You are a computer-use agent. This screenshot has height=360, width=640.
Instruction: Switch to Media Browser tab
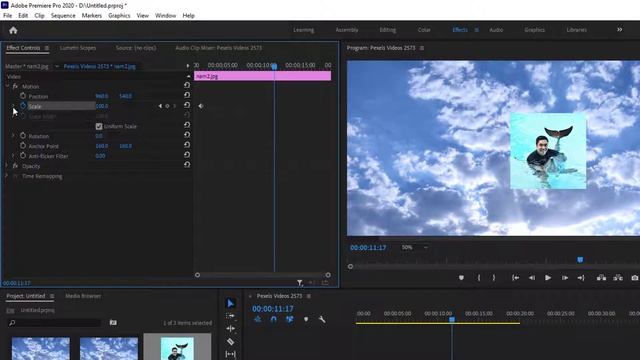[x=83, y=296]
